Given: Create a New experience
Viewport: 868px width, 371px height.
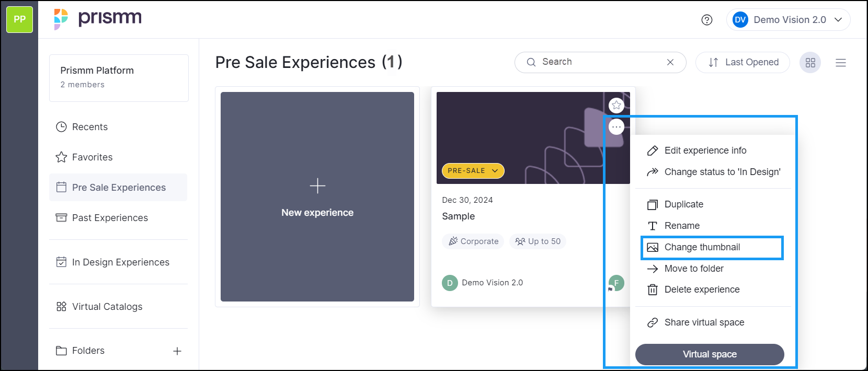Looking at the screenshot, I should pos(317,197).
